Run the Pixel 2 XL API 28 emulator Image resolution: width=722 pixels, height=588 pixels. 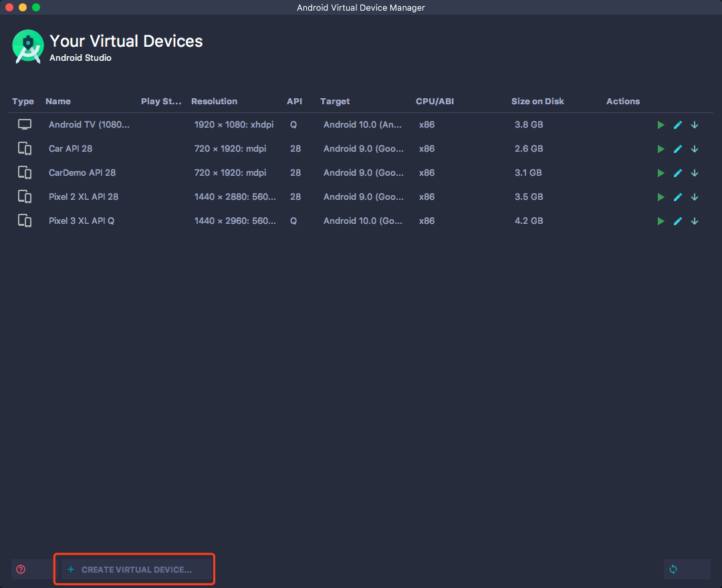click(x=660, y=197)
